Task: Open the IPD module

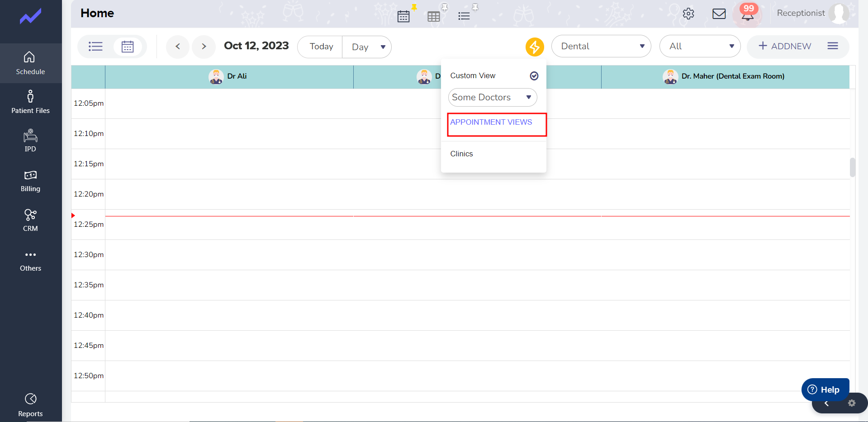Action: coord(30,141)
